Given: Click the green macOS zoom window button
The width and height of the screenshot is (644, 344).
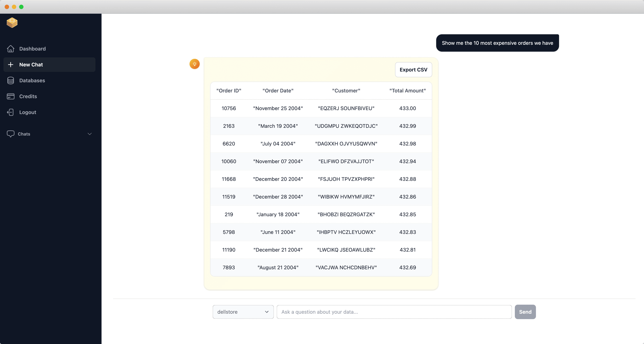Looking at the screenshot, I should (21, 7).
